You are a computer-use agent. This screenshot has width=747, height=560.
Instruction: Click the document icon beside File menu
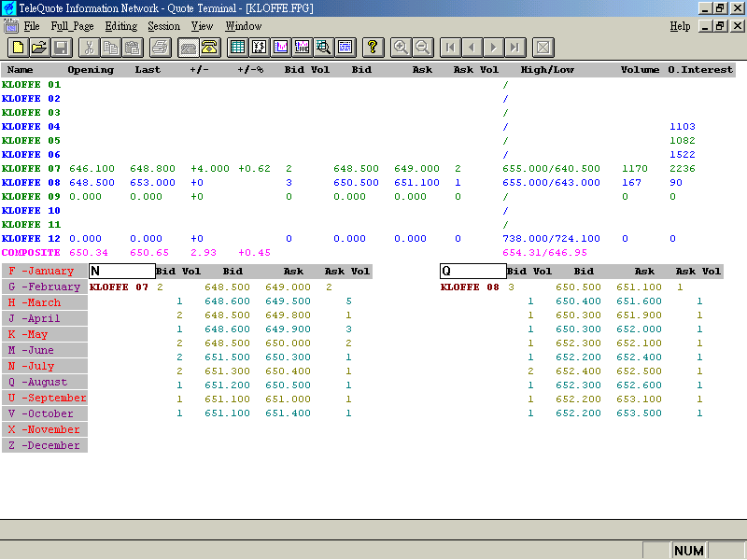tap(11, 26)
